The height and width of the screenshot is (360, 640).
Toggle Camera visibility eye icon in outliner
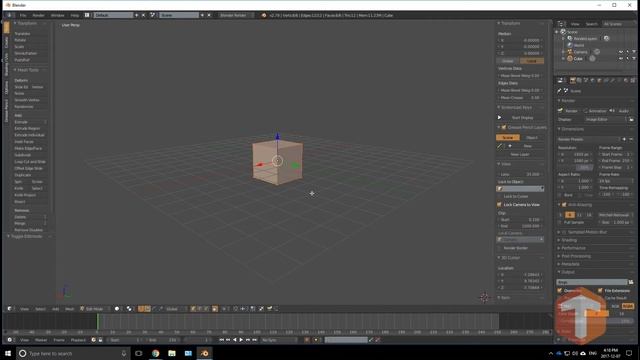[x=621, y=52]
